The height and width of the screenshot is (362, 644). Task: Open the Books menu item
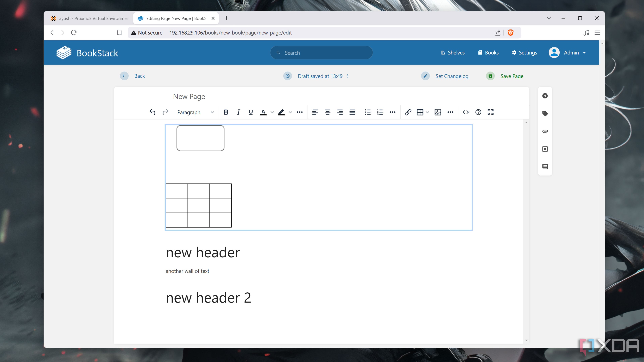coord(488,53)
